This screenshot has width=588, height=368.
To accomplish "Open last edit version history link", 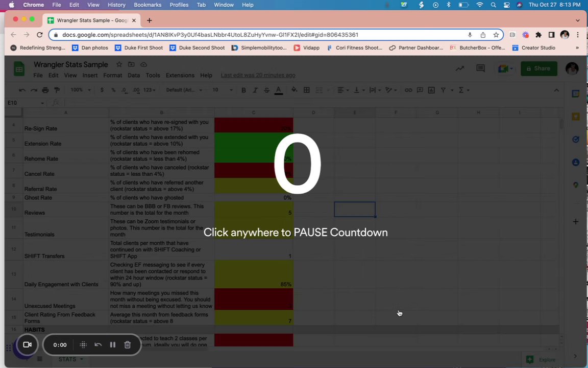I will (258, 75).
